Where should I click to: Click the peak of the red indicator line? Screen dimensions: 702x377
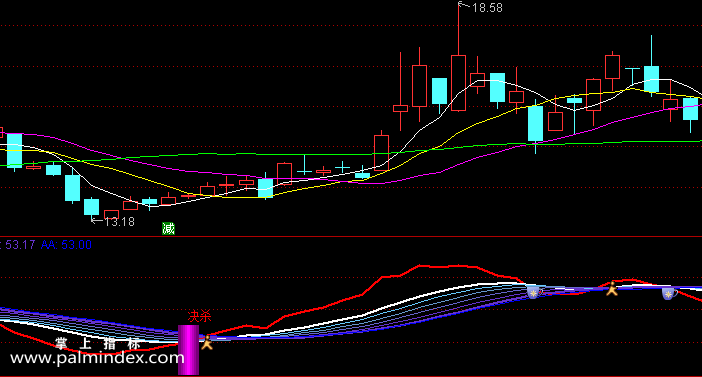[420, 266]
